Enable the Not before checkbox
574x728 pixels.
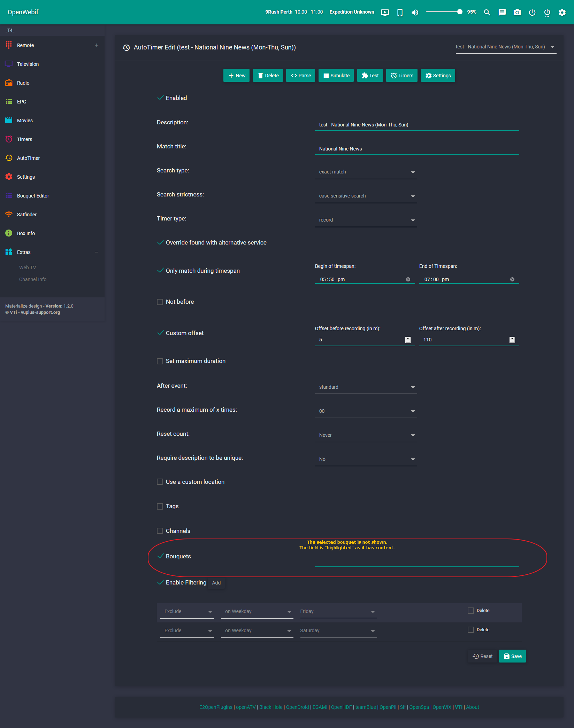coord(160,302)
